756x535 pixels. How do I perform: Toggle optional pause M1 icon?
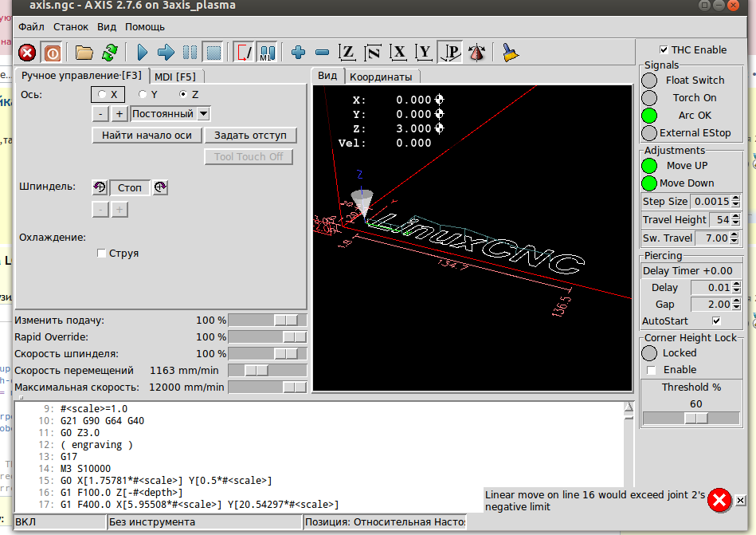click(267, 53)
